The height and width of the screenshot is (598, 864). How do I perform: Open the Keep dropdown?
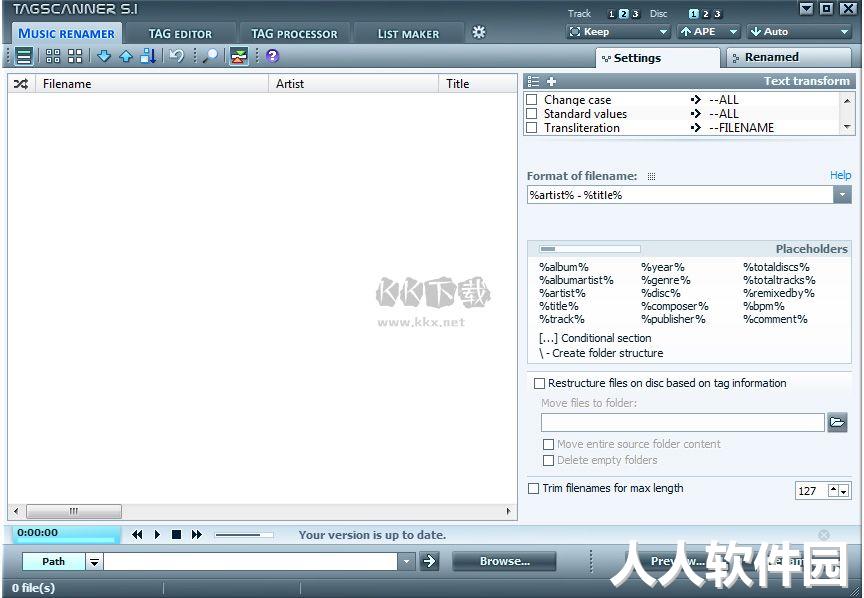(x=618, y=32)
